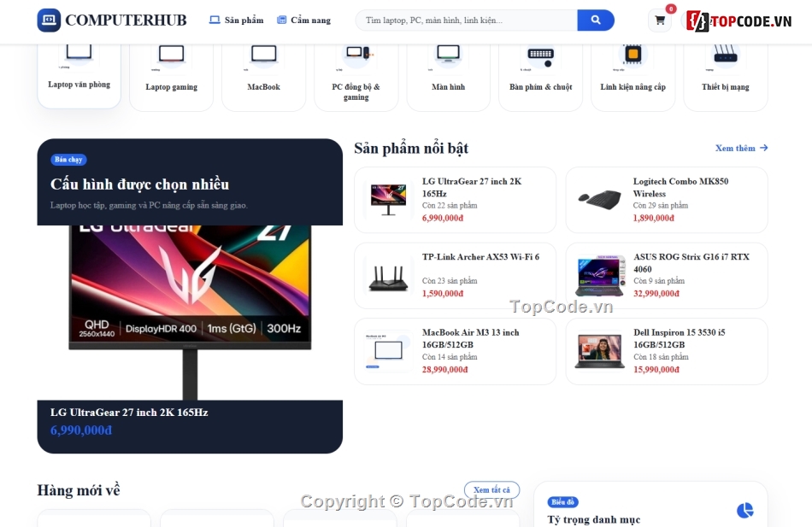Screen dimensions: 812x527
Task: Open the Dell Inspiron 15 3530 product
Action: pos(667,352)
